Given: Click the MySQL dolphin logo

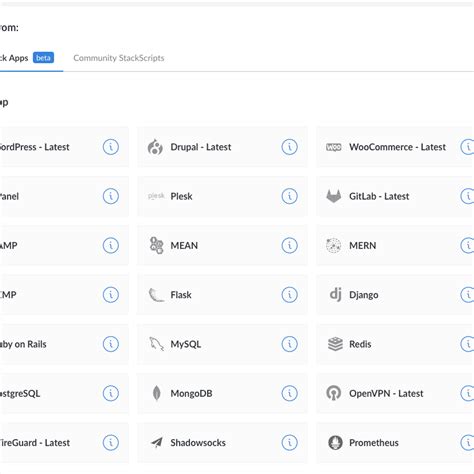Looking at the screenshot, I should [x=156, y=344].
